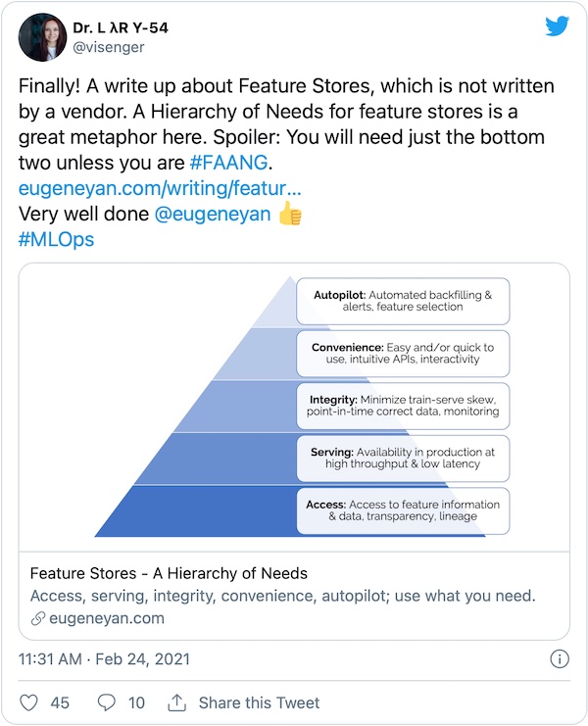Click Share this Tweet
Image resolution: width=588 pixels, height=726 pixels.
[259, 702]
